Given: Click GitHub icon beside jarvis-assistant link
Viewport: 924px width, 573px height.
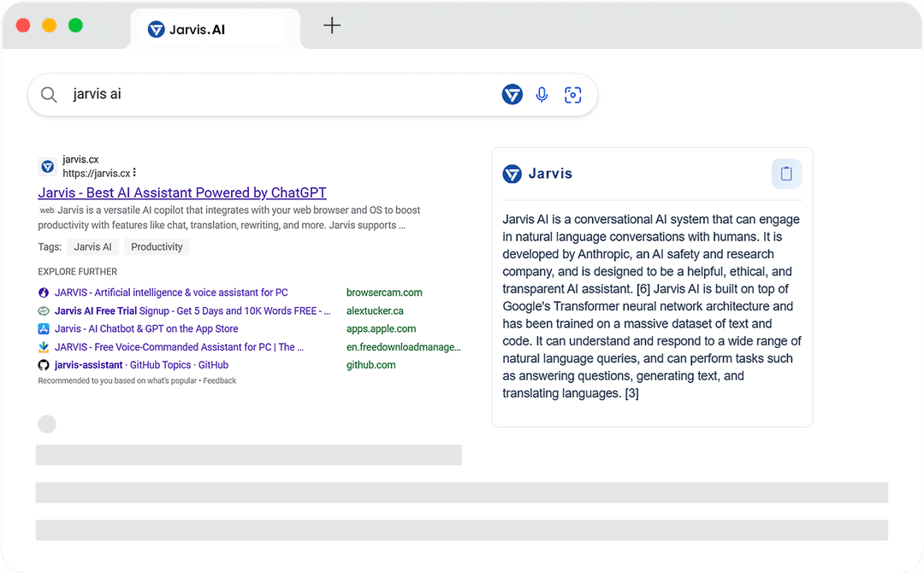Looking at the screenshot, I should tap(44, 365).
